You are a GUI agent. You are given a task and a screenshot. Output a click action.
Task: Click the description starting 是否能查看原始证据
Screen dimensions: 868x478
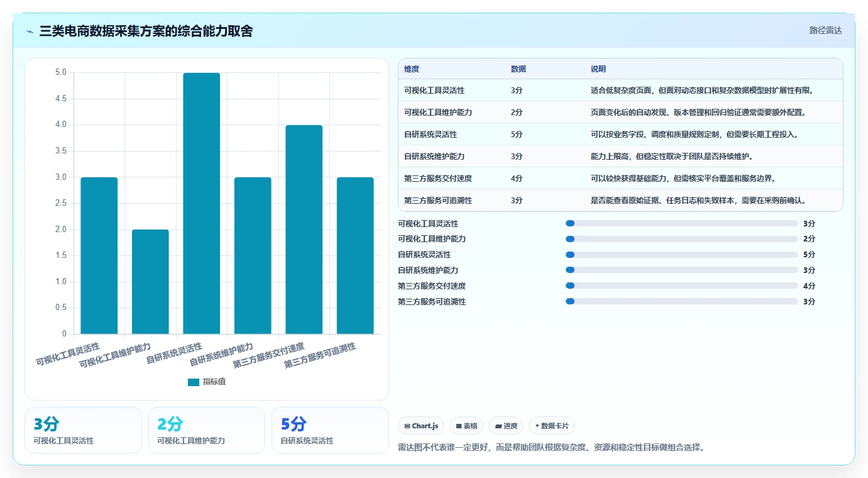(x=698, y=201)
